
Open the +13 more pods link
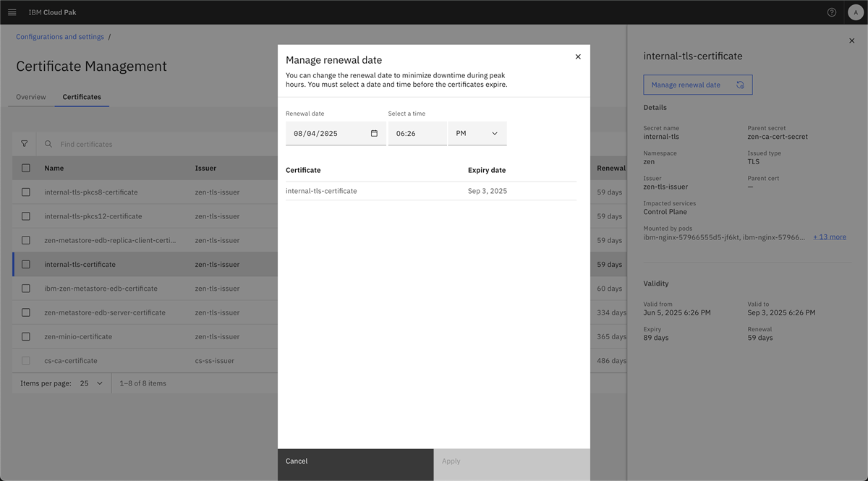click(830, 237)
